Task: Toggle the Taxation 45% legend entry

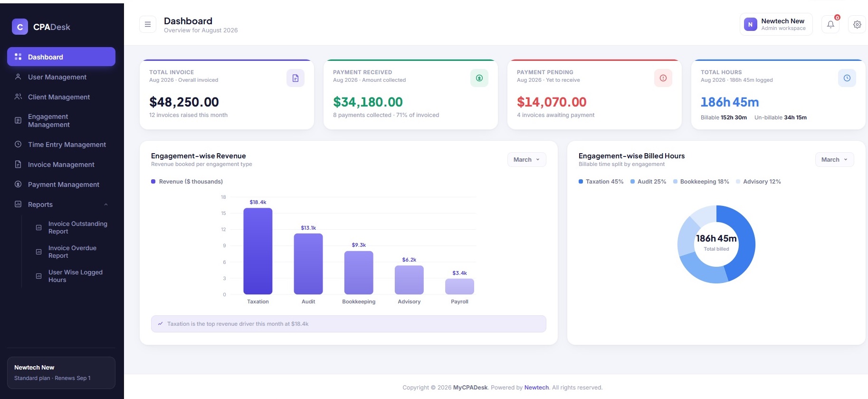Action: (601, 182)
